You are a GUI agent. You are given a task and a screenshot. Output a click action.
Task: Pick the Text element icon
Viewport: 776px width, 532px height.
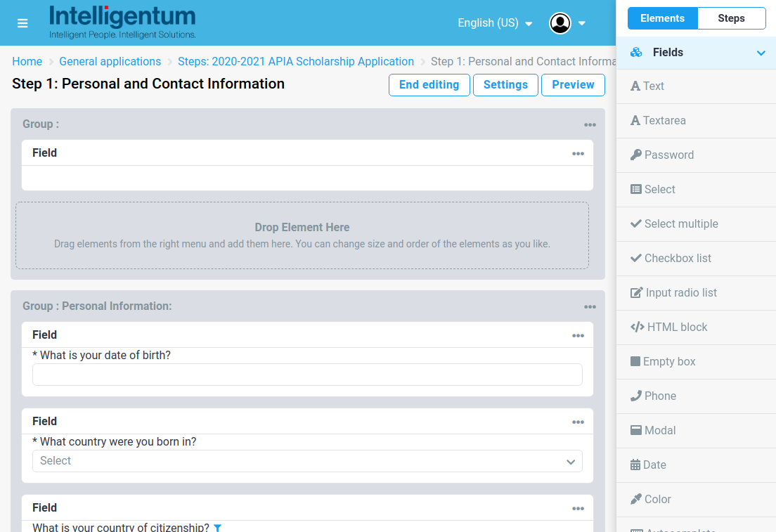[x=635, y=86]
